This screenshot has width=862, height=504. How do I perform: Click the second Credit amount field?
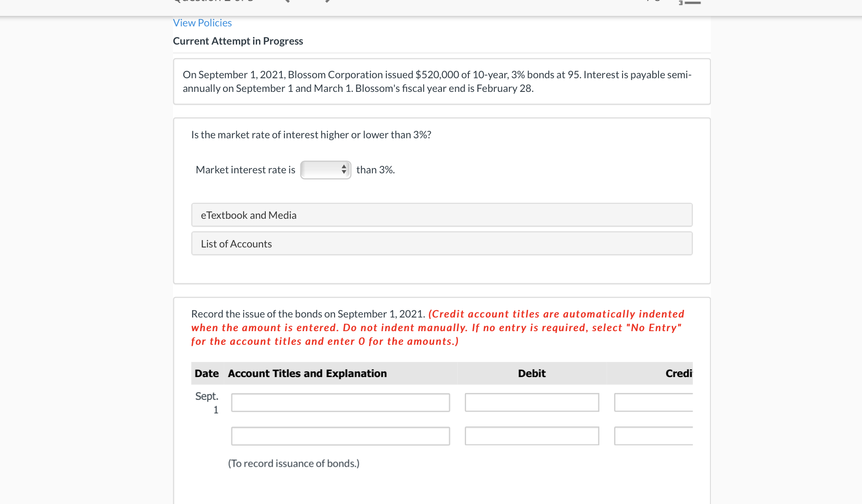click(654, 436)
